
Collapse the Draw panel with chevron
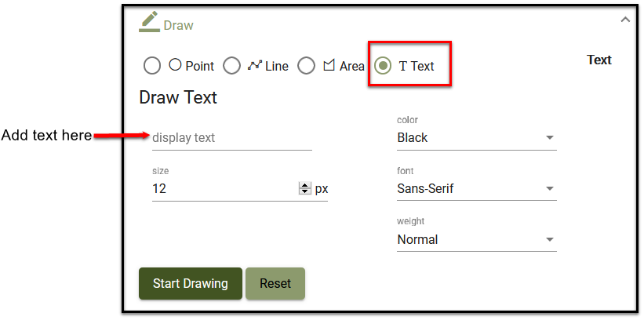(x=625, y=20)
